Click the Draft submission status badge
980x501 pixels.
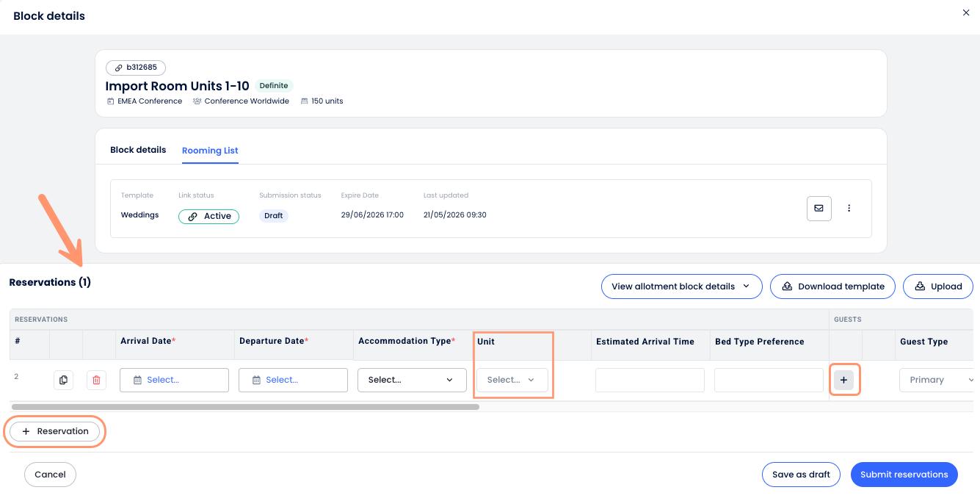[x=274, y=216]
